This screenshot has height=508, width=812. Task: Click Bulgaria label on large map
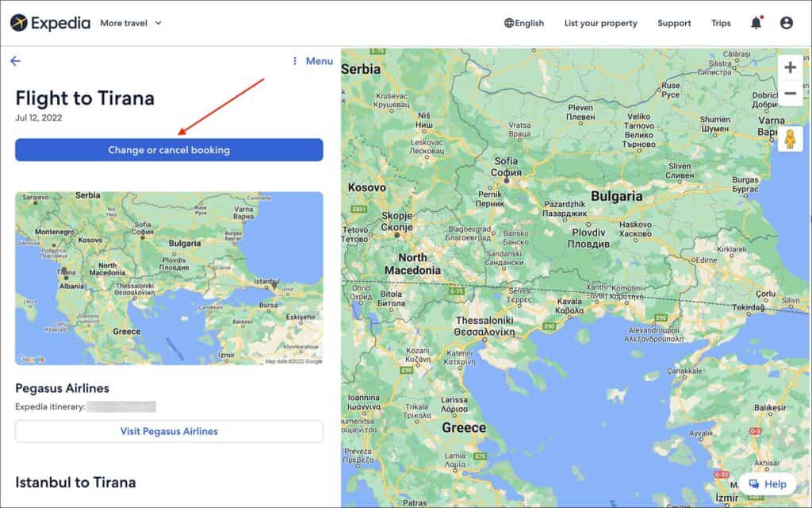(x=616, y=197)
